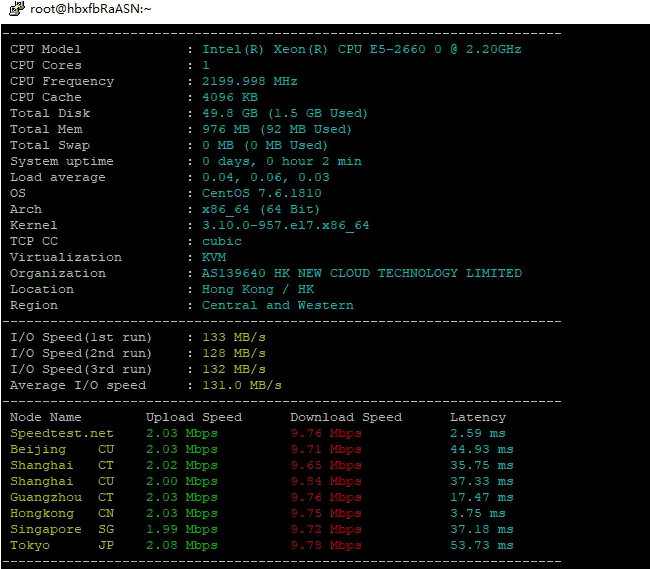650x569 pixels.
Task: Click the Tokyo upload speed 2.08 Mbps
Action: coord(181,545)
